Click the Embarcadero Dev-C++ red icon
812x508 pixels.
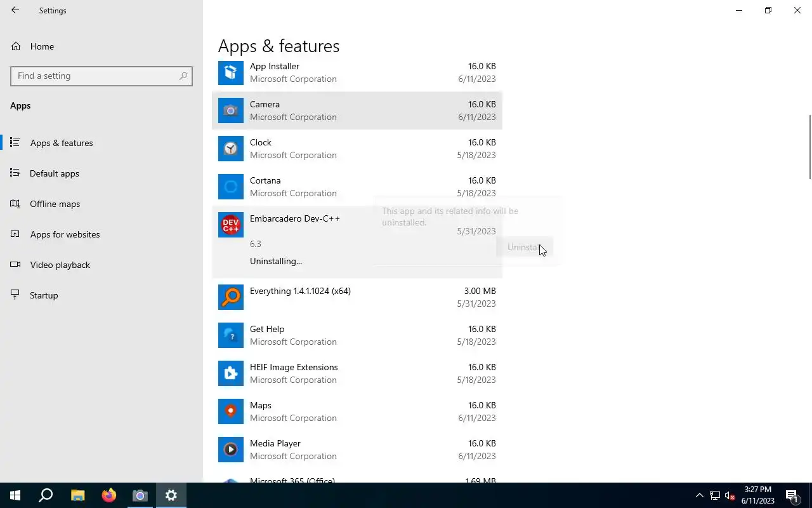click(231, 225)
